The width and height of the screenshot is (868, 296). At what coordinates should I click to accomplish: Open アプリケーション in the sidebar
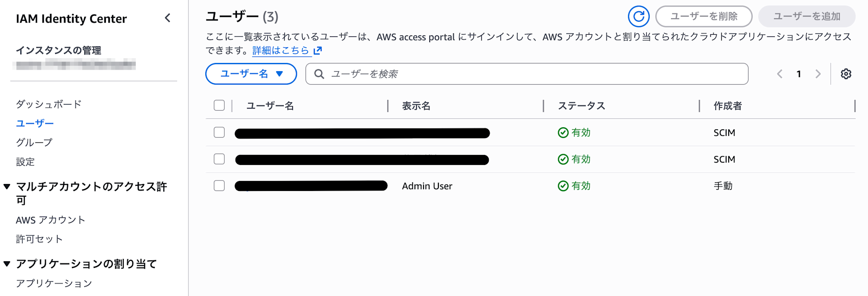click(54, 283)
